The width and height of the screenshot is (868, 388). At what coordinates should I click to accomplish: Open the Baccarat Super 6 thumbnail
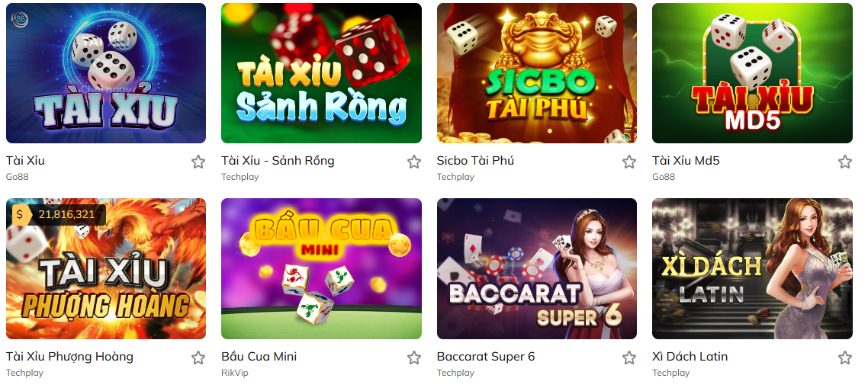click(537, 269)
